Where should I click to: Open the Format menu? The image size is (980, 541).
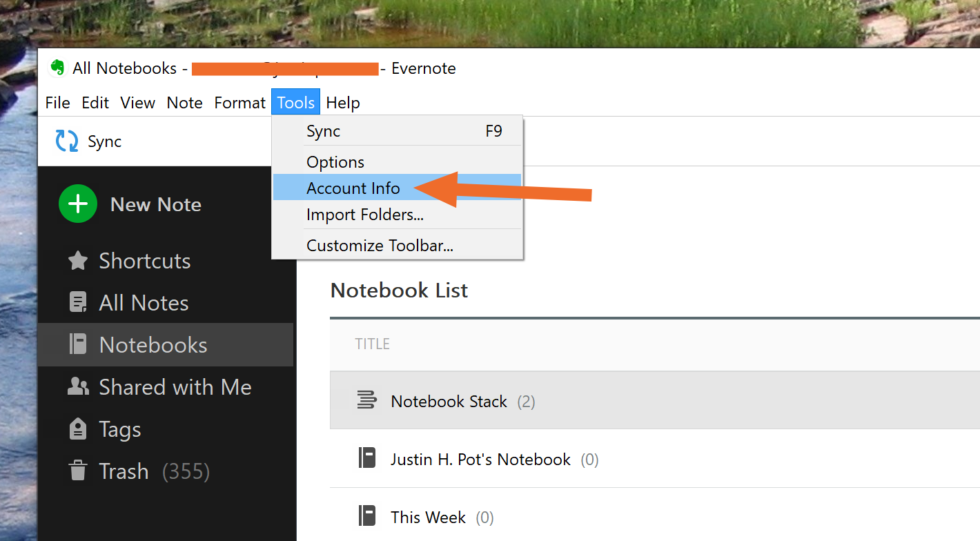tap(239, 103)
